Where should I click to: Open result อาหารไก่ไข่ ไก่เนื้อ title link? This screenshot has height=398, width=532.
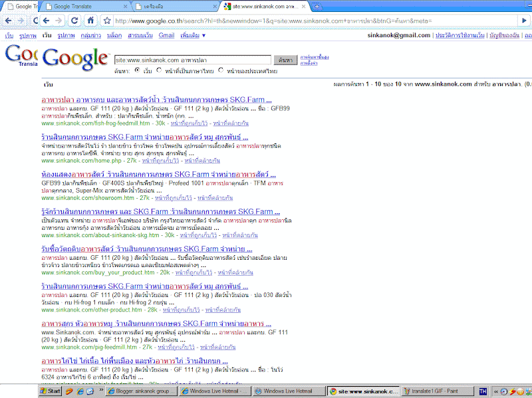coord(134,361)
